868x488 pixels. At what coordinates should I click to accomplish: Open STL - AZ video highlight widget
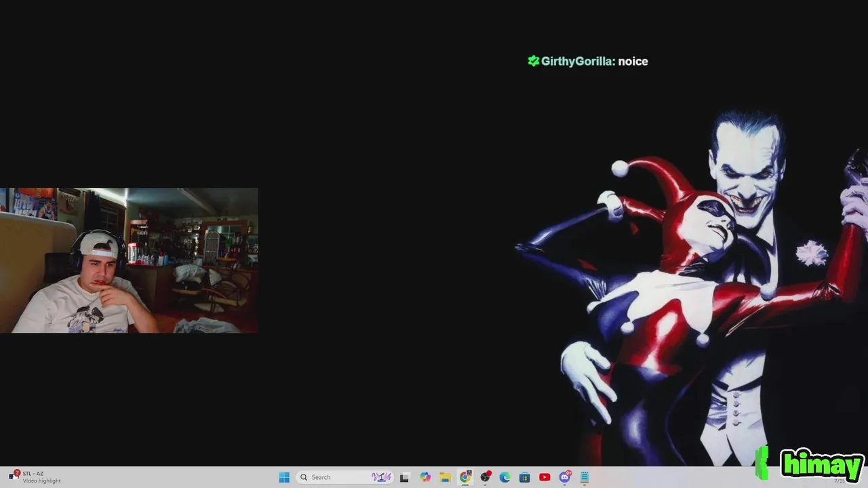(x=35, y=477)
